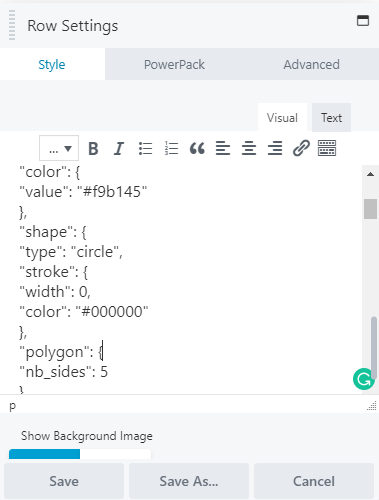Toggle the editor toolbar (kitchen sink)
The height and width of the screenshot is (500, 379).
tap(327, 148)
